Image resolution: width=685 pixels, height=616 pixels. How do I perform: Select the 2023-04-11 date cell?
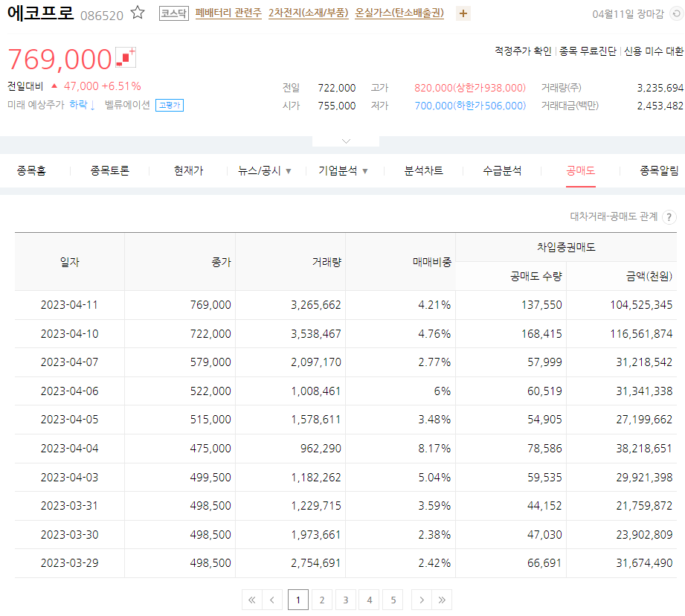tap(69, 305)
